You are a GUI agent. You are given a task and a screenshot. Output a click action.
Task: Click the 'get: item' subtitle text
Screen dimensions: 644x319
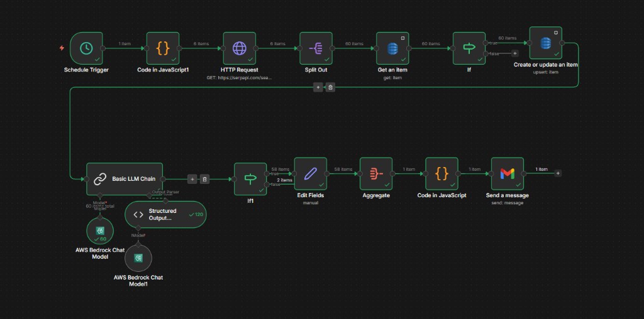pyautogui.click(x=392, y=77)
